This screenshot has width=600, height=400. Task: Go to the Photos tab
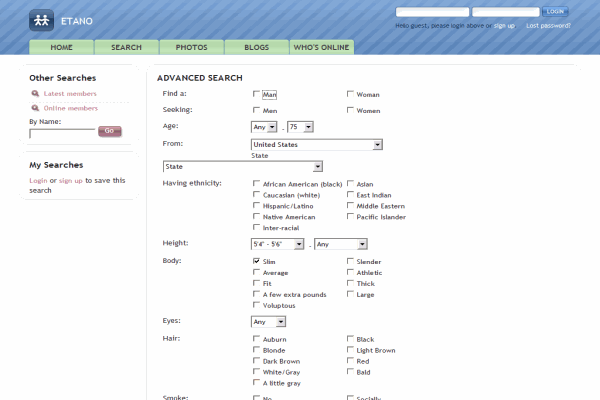click(x=191, y=47)
